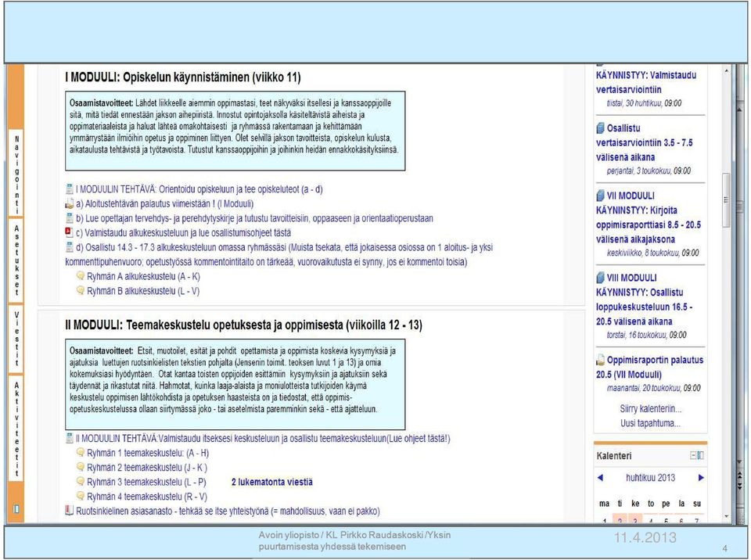Open the Viestit docked tab
The width and height of the screenshot is (751, 560).
[x=16, y=339]
